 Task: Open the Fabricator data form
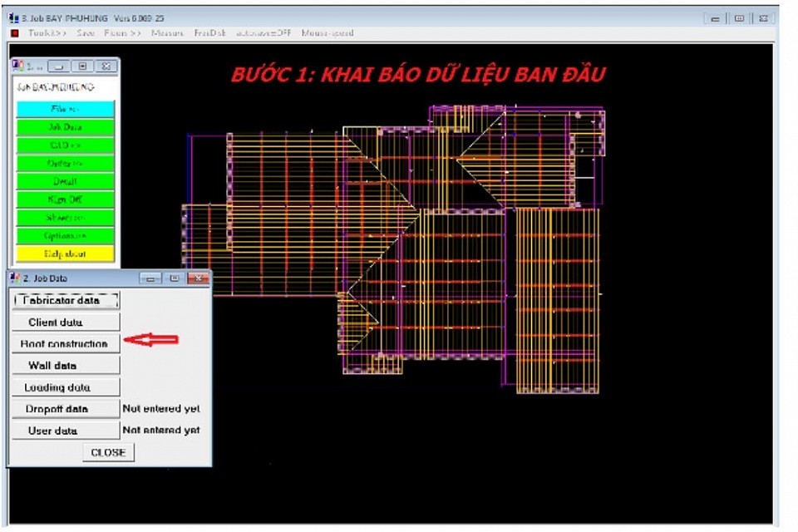pos(66,300)
